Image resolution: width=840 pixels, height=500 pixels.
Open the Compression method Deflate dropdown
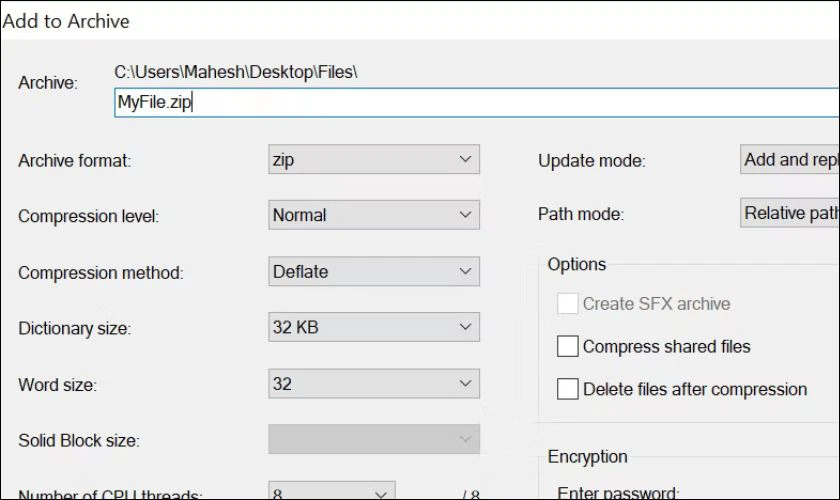pos(374,271)
